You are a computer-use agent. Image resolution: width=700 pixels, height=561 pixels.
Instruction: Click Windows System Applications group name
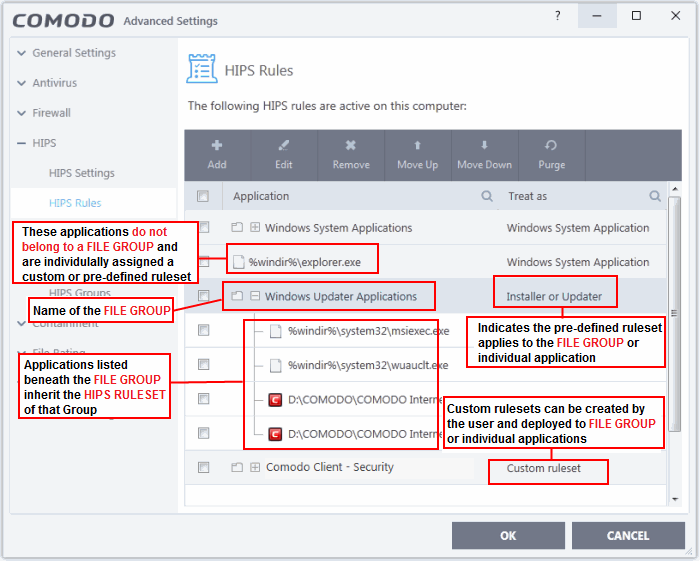[338, 228]
